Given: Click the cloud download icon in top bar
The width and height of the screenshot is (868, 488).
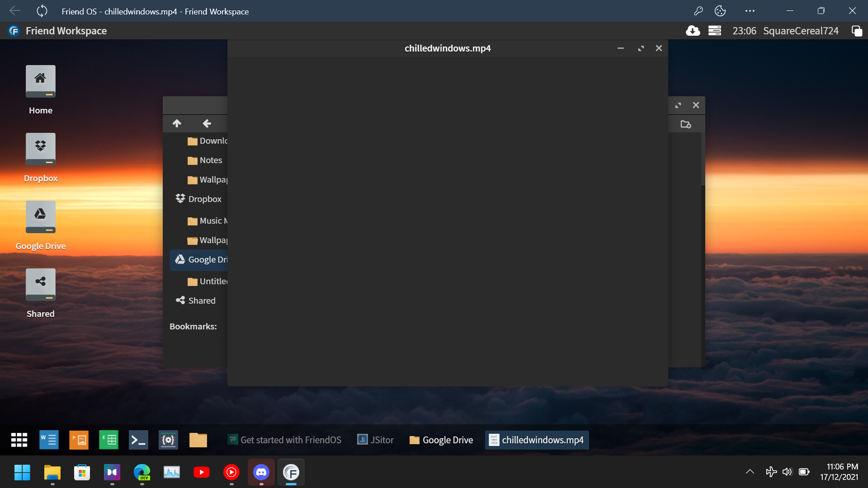Looking at the screenshot, I should point(693,31).
